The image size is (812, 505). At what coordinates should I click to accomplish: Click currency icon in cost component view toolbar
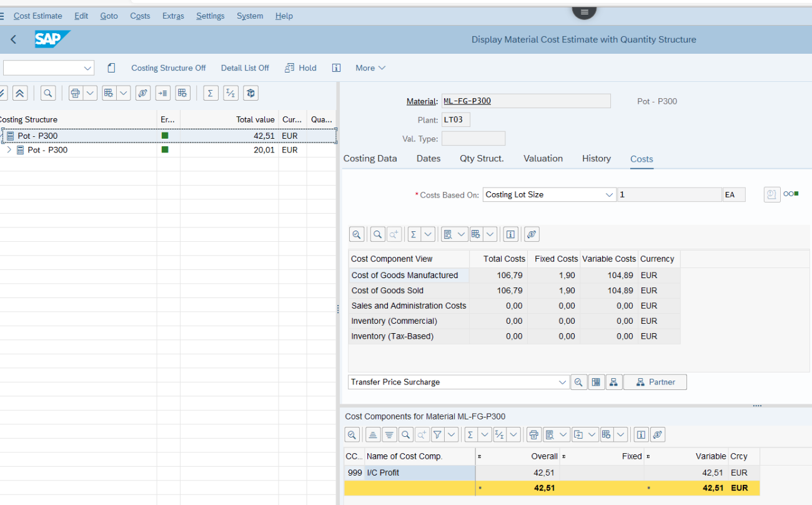[x=532, y=234]
